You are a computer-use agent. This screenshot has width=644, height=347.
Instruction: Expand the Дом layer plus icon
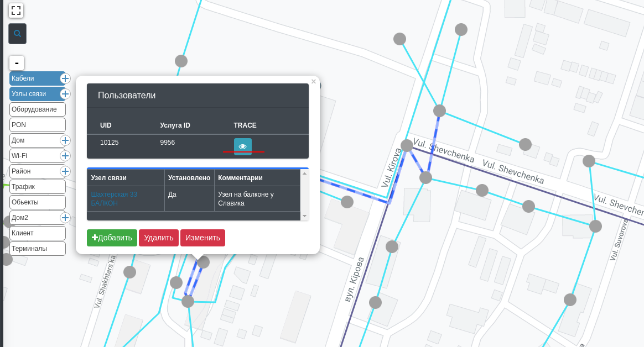(65, 140)
